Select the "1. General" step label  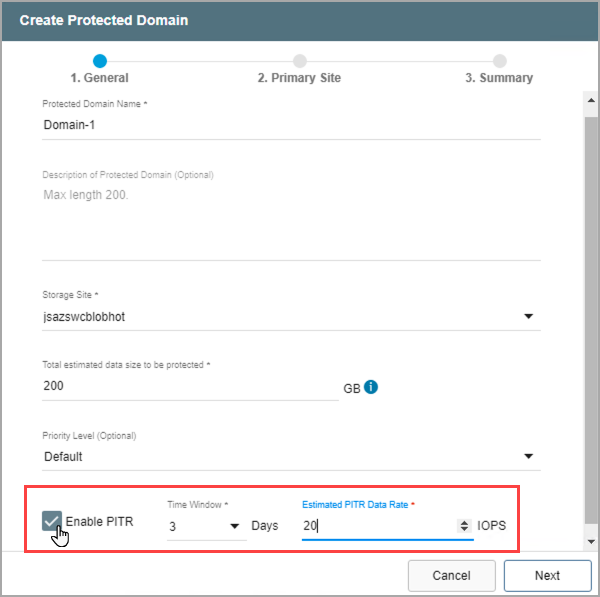pyautogui.click(x=99, y=78)
